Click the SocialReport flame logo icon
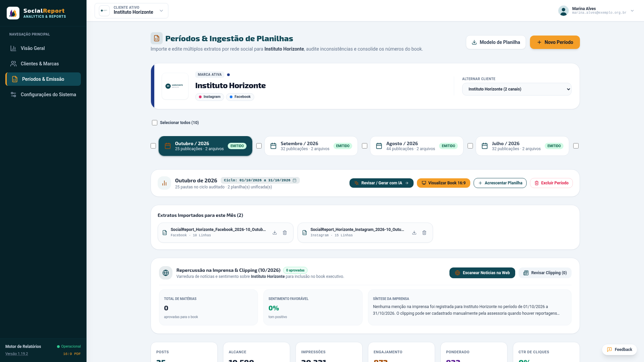644x362 pixels. click(x=13, y=13)
